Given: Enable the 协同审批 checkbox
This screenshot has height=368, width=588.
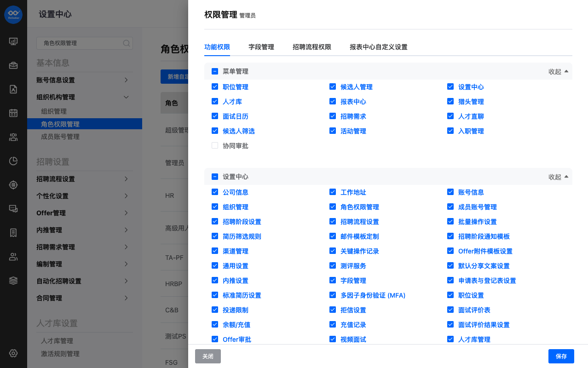Looking at the screenshot, I should point(215,145).
